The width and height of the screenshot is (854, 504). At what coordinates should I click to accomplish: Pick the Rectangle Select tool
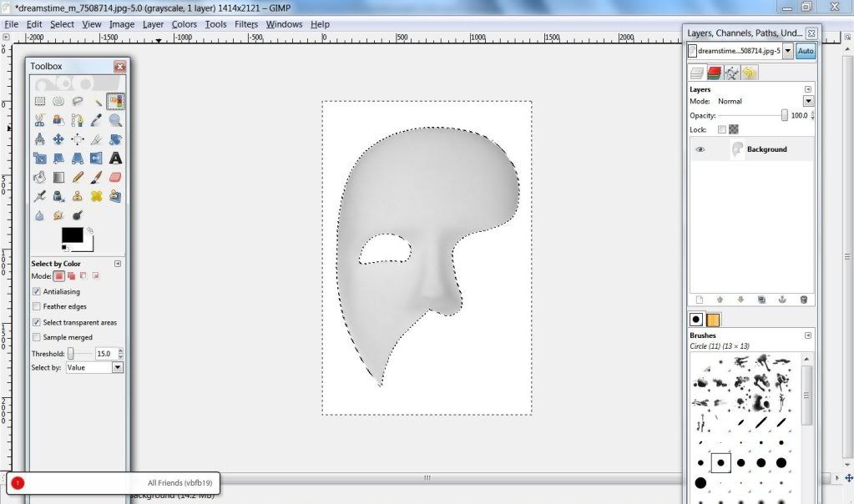click(39, 101)
